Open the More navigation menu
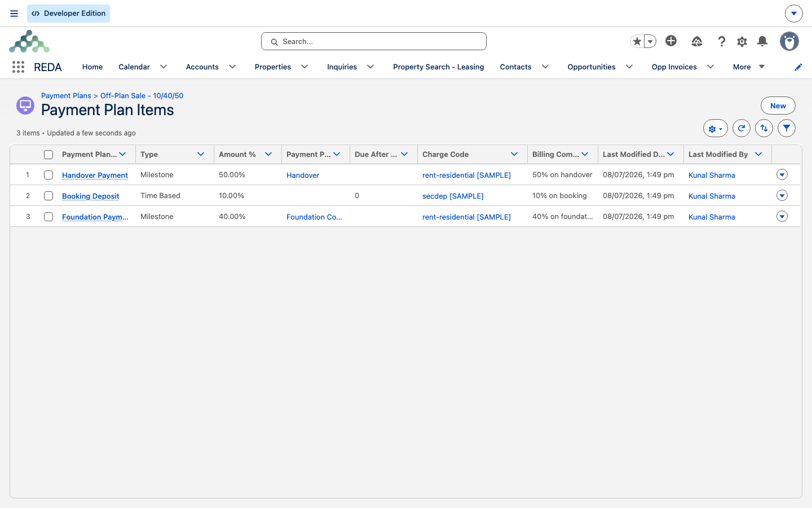This screenshot has height=508, width=812. (749, 67)
